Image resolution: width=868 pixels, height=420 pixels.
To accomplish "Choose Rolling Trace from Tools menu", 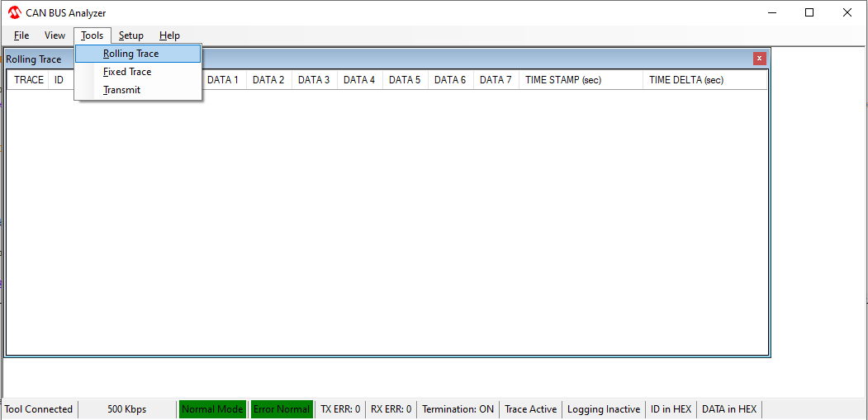I will (x=138, y=54).
